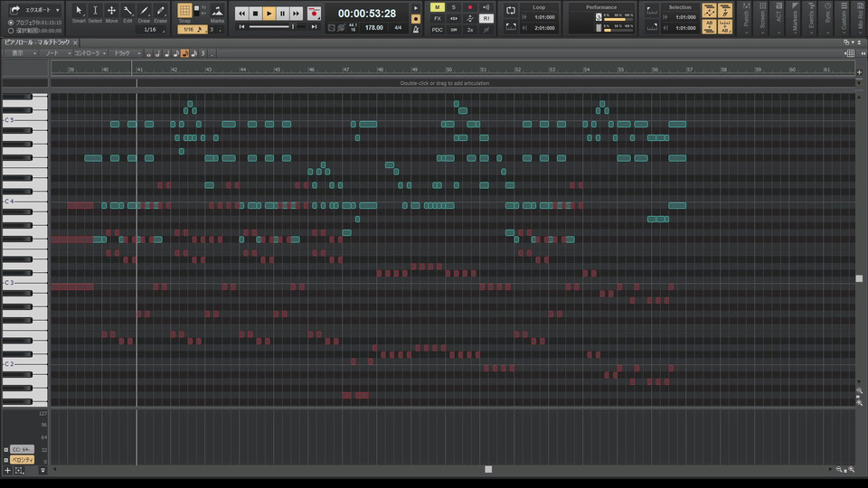Hit the Record button
The width and height of the screenshot is (868, 488).
click(x=314, y=14)
